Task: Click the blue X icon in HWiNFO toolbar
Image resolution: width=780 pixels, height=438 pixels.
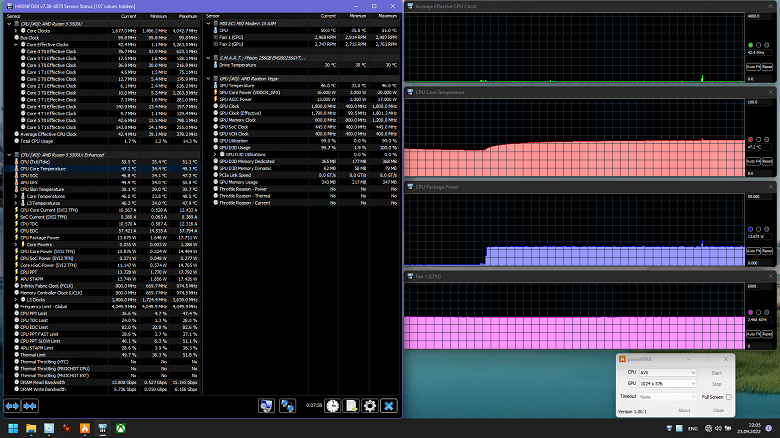Action: (x=388, y=406)
